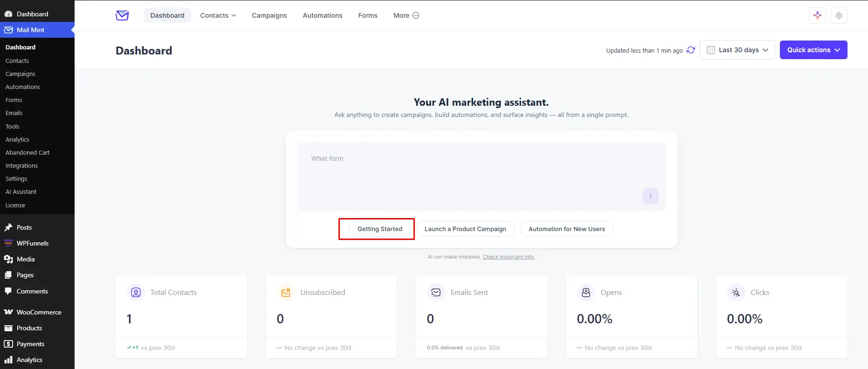Click the Total Contacts person icon
868x369 pixels.
136,292
